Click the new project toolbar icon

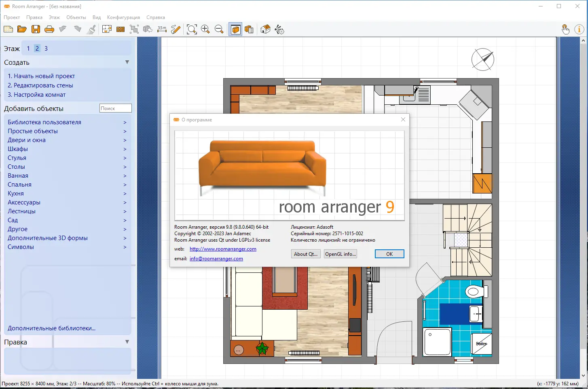pos(8,29)
